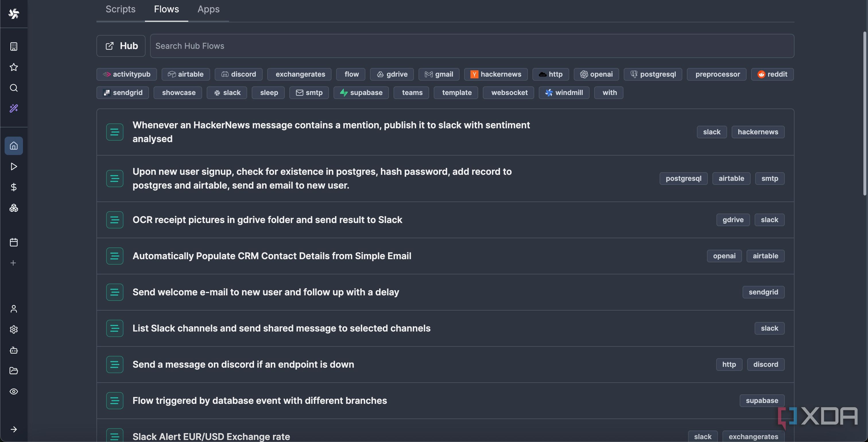The width and height of the screenshot is (868, 442).
Task: Filter by openai tag chip
Action: [596, 74]
